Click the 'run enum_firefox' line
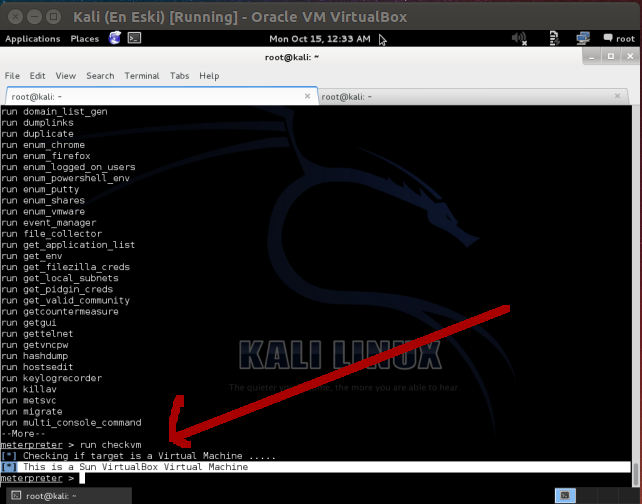 [45, 156]
